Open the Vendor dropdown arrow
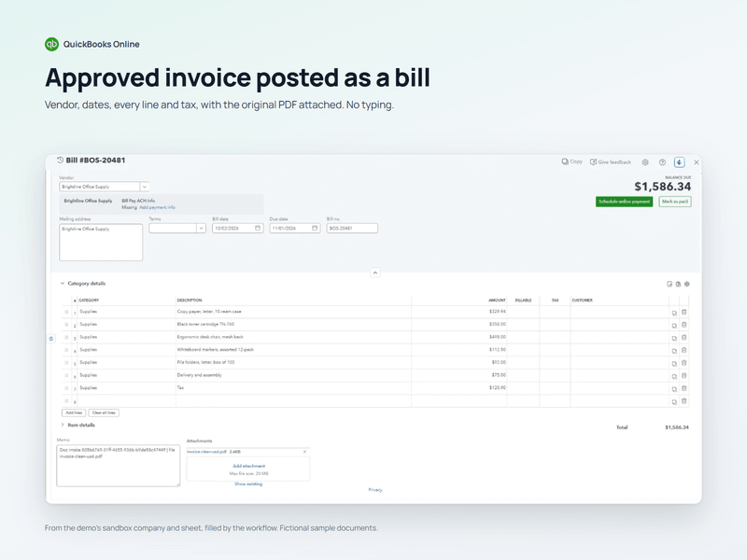747x560 pixels. click(x=145, y=187)
